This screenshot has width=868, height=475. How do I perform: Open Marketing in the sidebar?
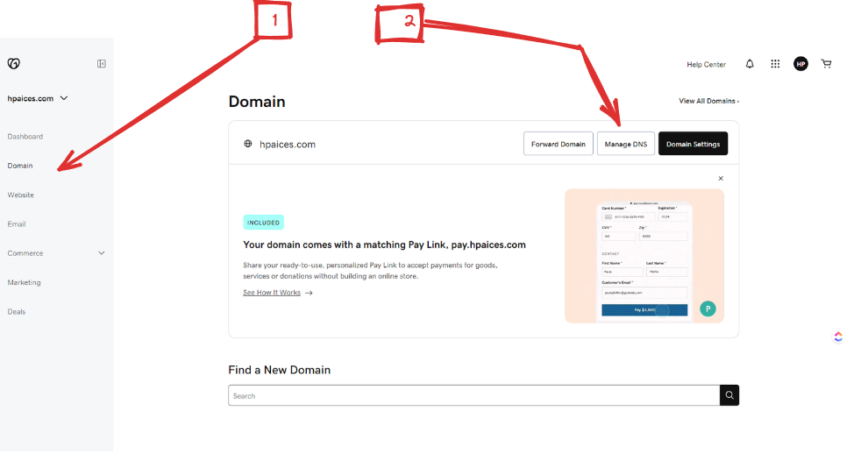(24, 282)
